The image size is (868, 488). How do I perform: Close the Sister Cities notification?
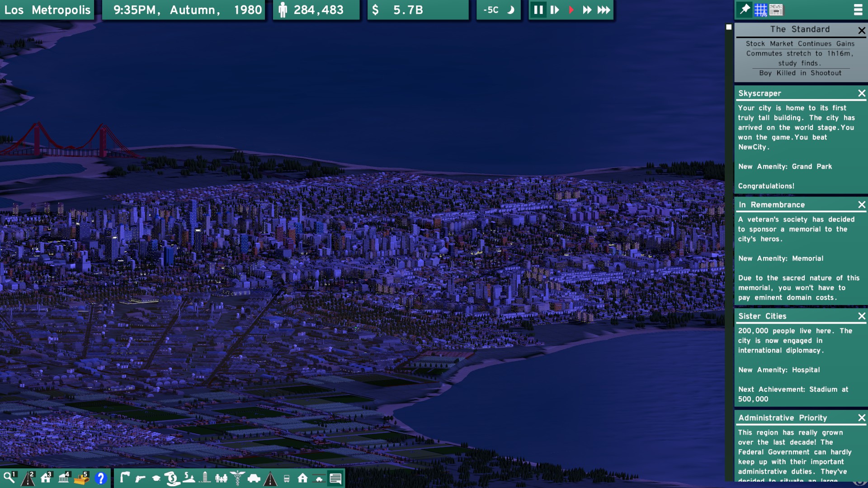coord(860,316)
